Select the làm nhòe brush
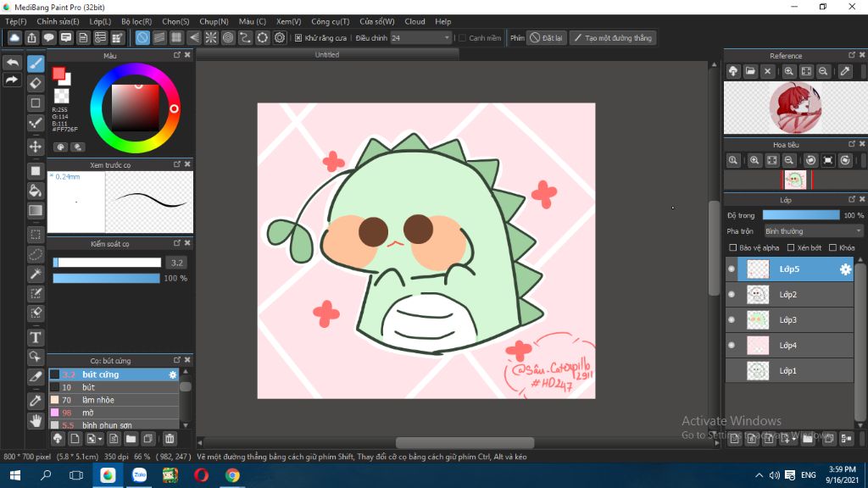This screenshot has height=488, width=868. coord(114,400)
